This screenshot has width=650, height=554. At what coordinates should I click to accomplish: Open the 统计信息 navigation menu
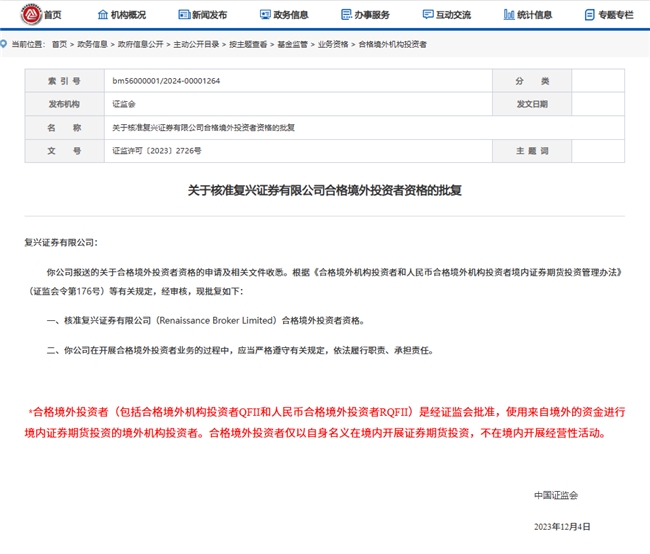(534, 15)
